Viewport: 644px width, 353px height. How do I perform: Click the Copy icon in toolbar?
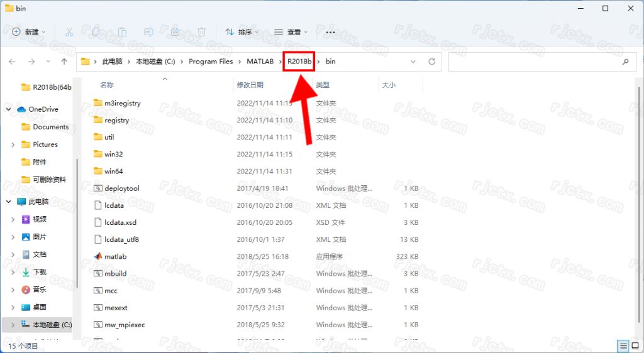96,31
